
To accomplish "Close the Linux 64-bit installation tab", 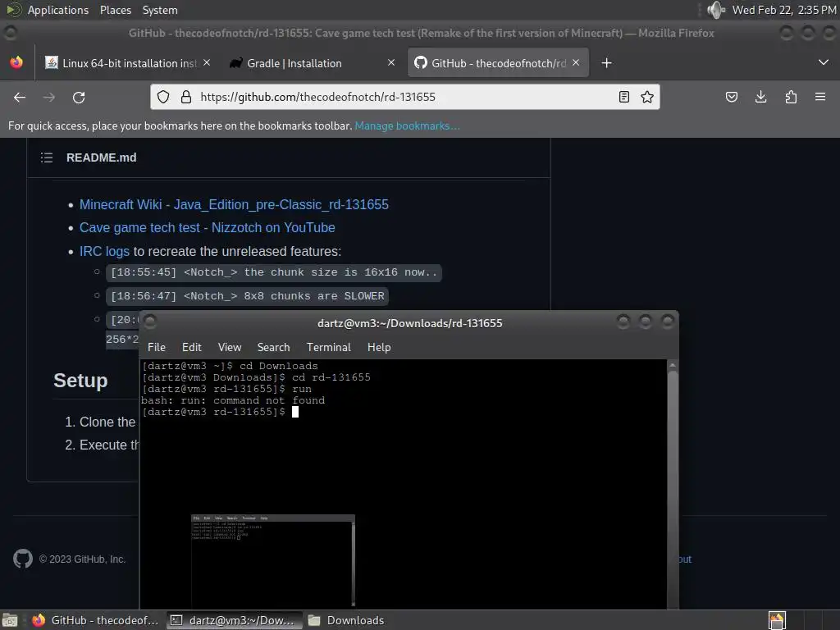I will tap(207, 62).
